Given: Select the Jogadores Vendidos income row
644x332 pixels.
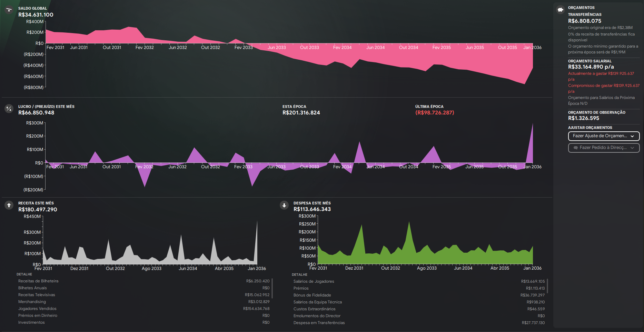Looking at the screenshot, I should pyautogui.click(x=37, y=309).
